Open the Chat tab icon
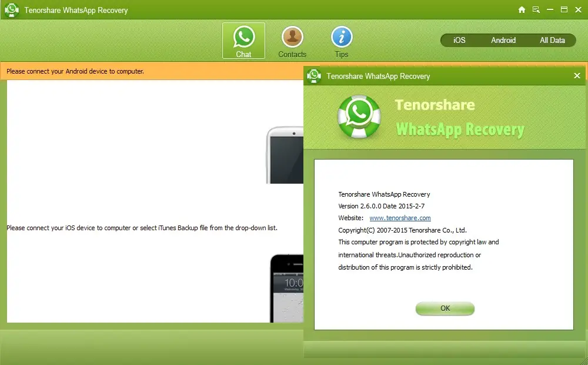The width and height of the screenshot is (588, 365). click(243, 41)
